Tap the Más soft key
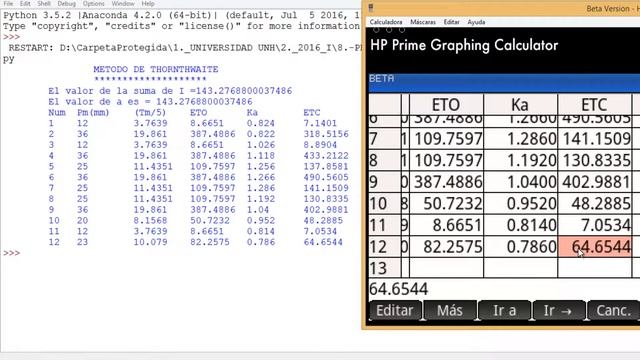 coord(450,311)
